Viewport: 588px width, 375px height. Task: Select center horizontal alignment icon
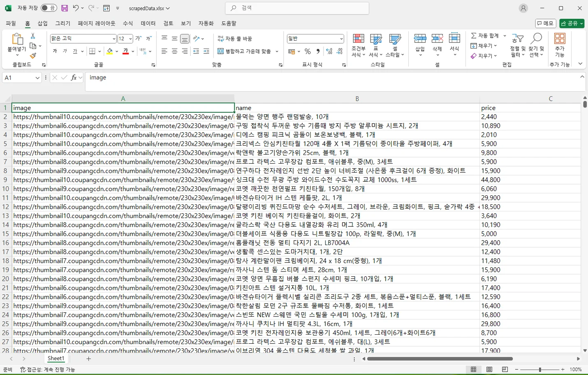pos(174,51)
